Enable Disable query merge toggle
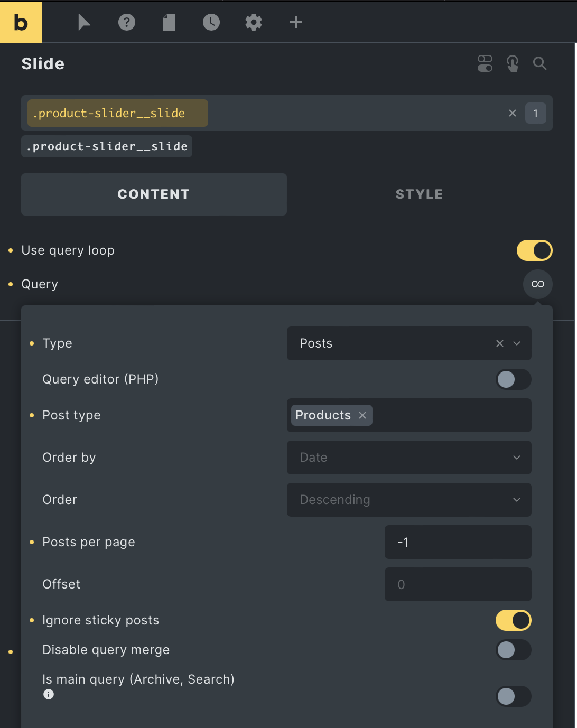This screenshot has height=728, width=577. pyautogui.click(x=514, y=650)
